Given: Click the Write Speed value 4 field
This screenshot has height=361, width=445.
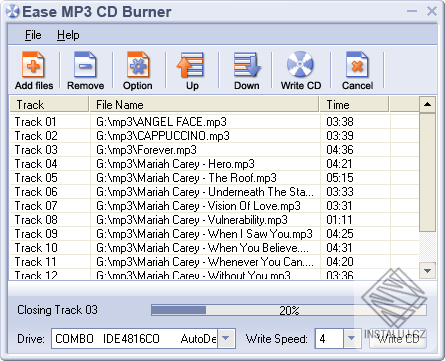Looking at the screenshot, I should pyautogui.click(x=329, y=339).
